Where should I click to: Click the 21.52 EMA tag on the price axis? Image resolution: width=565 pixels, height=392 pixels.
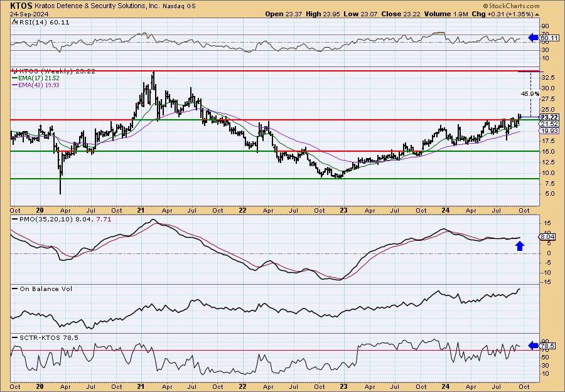tap(549, 124)
